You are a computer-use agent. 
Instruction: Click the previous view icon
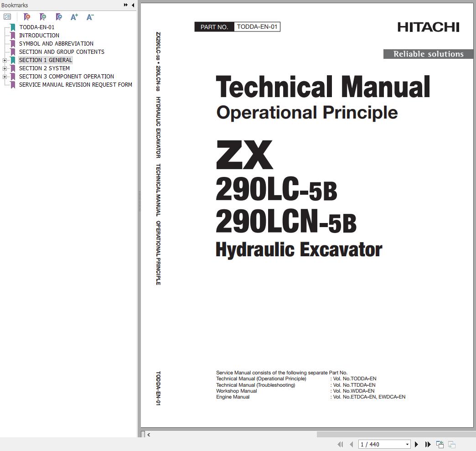(440, 444)
